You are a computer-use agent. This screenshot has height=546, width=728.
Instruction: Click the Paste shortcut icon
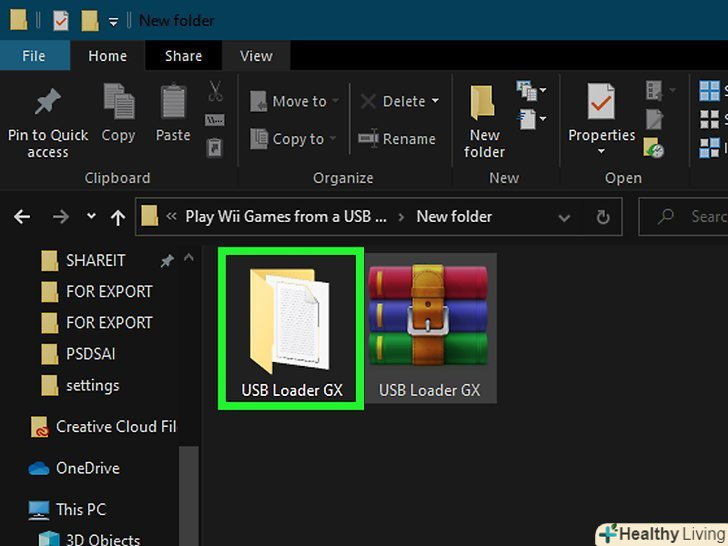tap(214, 148)
